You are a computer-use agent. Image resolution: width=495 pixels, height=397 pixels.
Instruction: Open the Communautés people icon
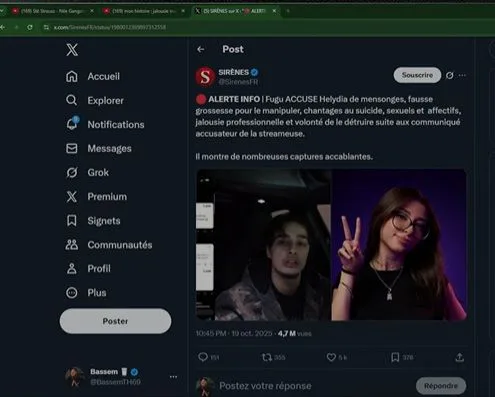click(x=72, y=245)
